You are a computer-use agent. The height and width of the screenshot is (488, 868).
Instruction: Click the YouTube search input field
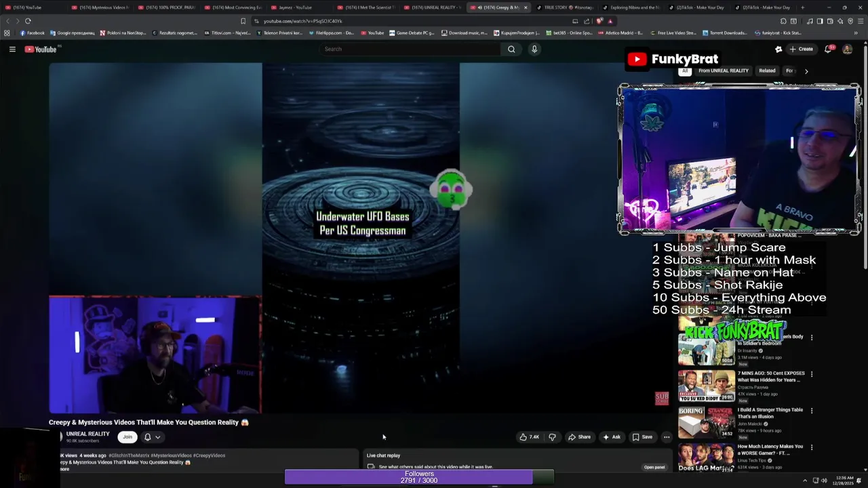pyautogui.click(x=410, y=49)
